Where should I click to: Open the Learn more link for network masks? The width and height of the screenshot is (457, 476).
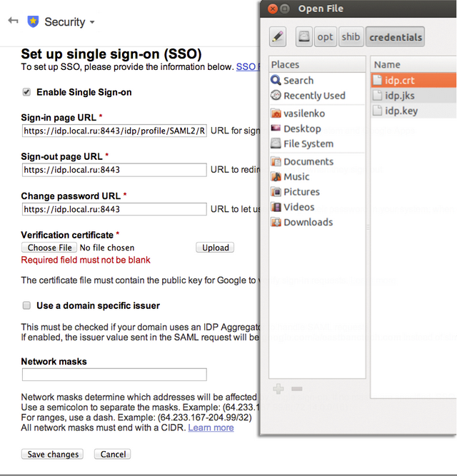211,427
